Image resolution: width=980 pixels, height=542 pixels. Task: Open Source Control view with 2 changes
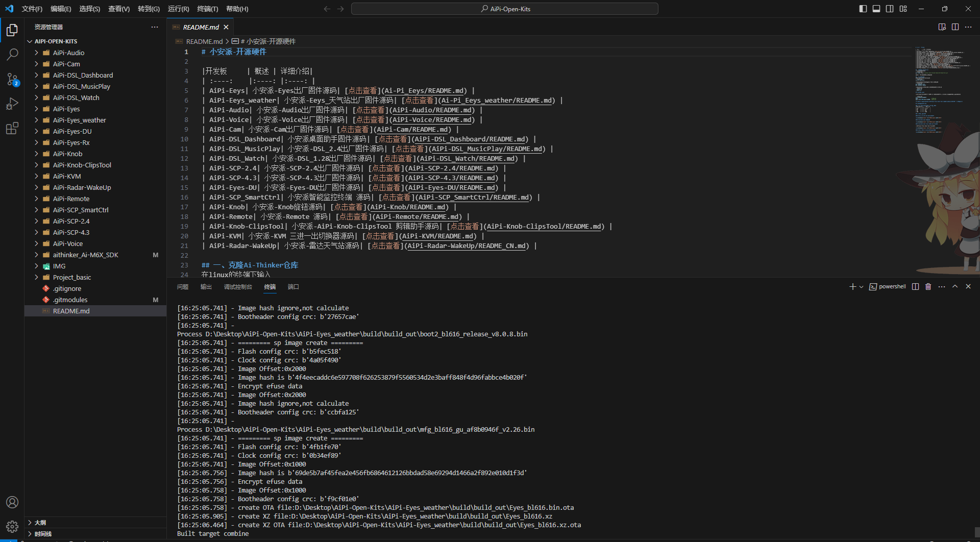(12, 79)
